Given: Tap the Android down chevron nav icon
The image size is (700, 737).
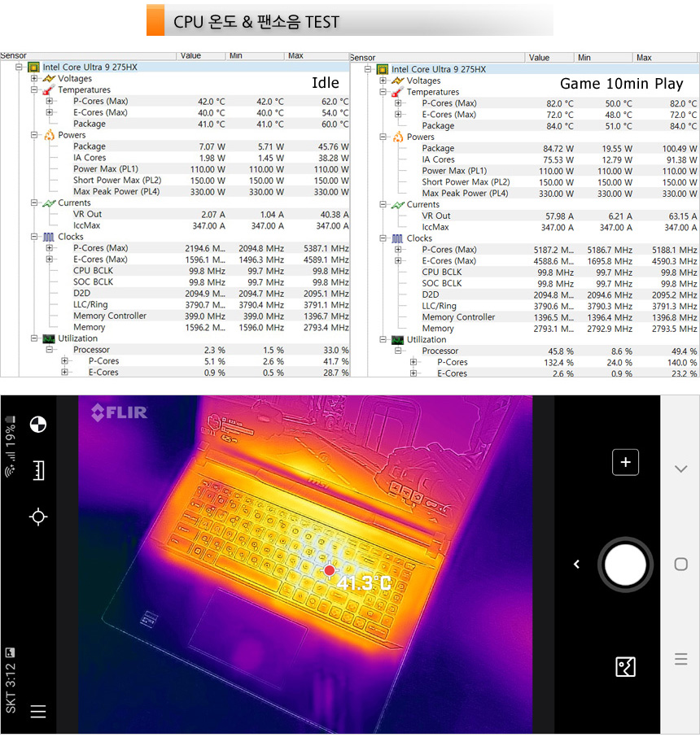Looking at the screenshot, I should pos(681,469).
